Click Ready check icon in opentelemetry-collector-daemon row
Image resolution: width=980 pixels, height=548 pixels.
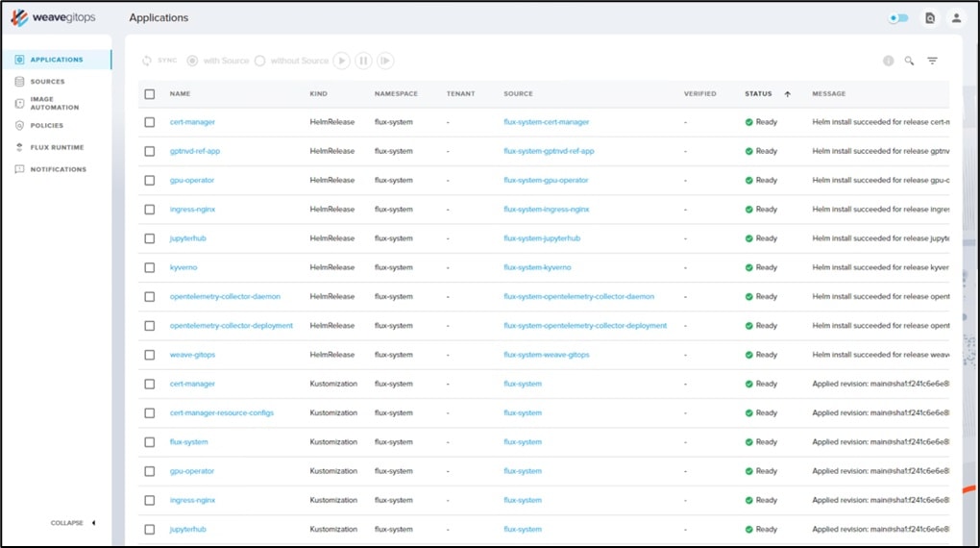coord(748,296)
